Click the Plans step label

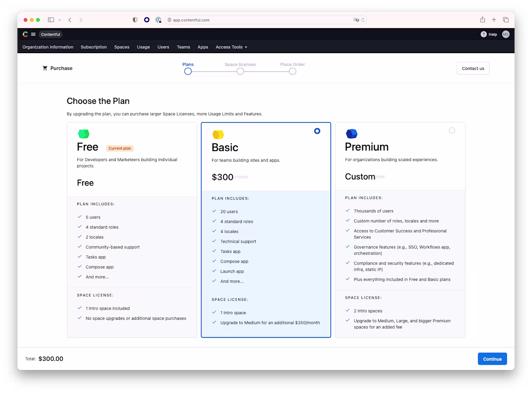188,64
